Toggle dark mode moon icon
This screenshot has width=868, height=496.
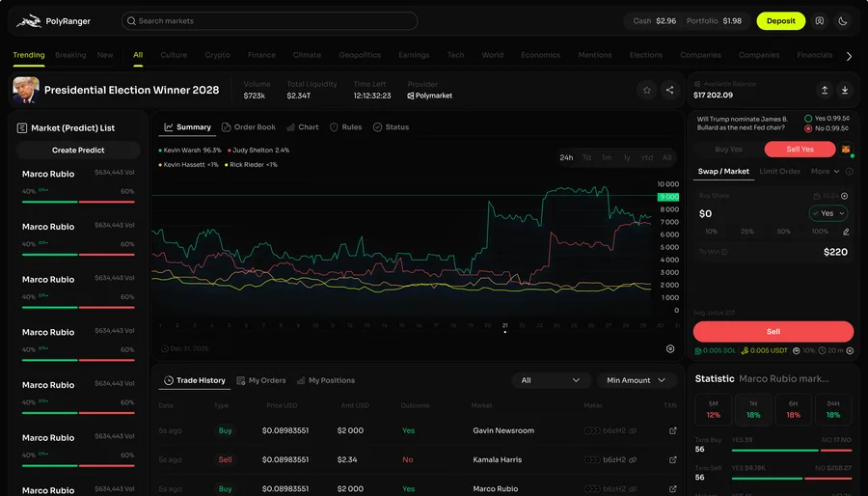pyautogui.click(x=843, y=21)
